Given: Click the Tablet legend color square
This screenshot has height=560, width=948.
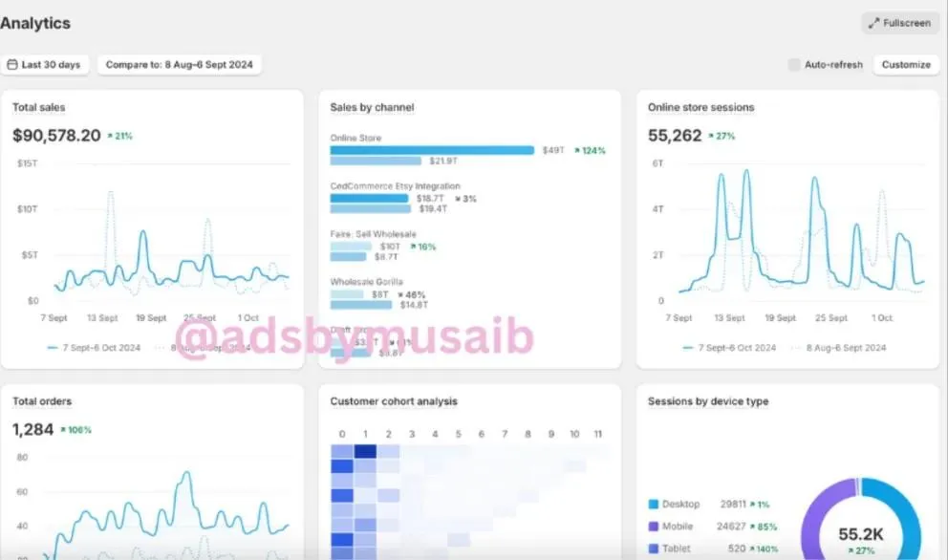Looking at the screenshot, I should coord(653,549).
